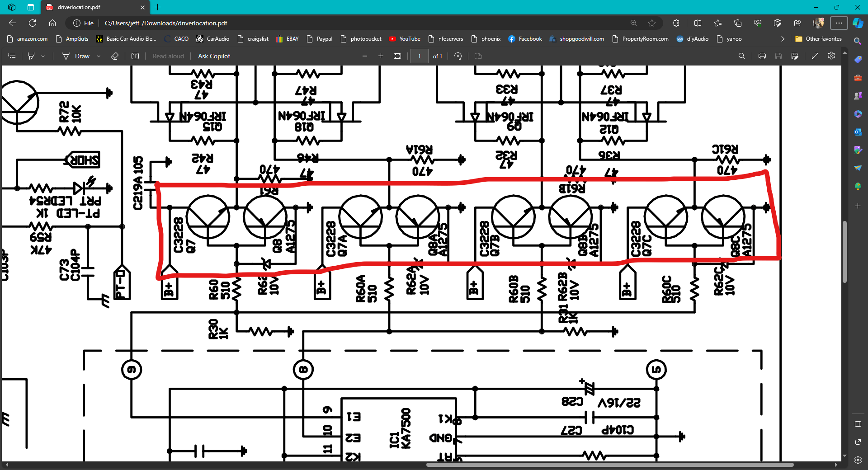The width and height of the screenshot is (868, 470).
Task: Click the scroll down arrow
Action: point(844,456)
